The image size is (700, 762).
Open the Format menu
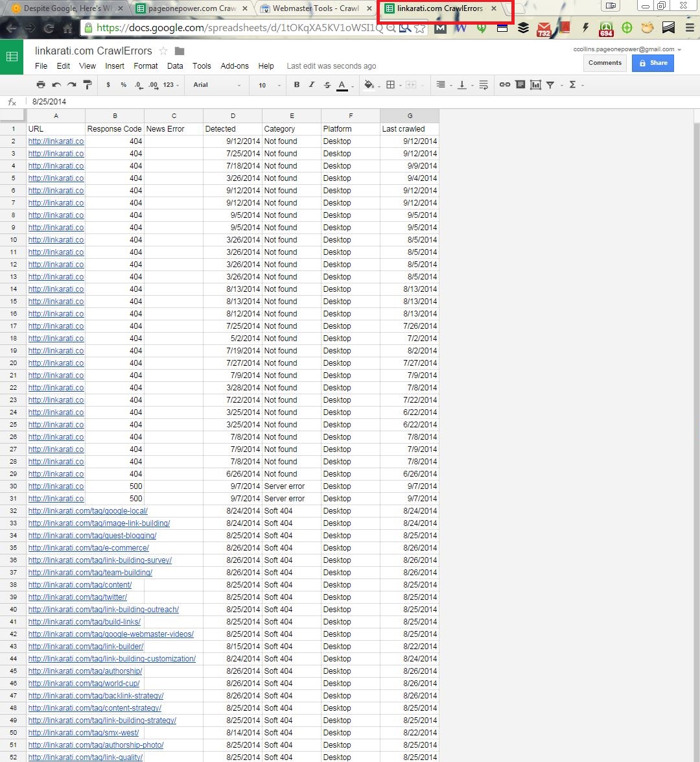[x=146, y=66]
